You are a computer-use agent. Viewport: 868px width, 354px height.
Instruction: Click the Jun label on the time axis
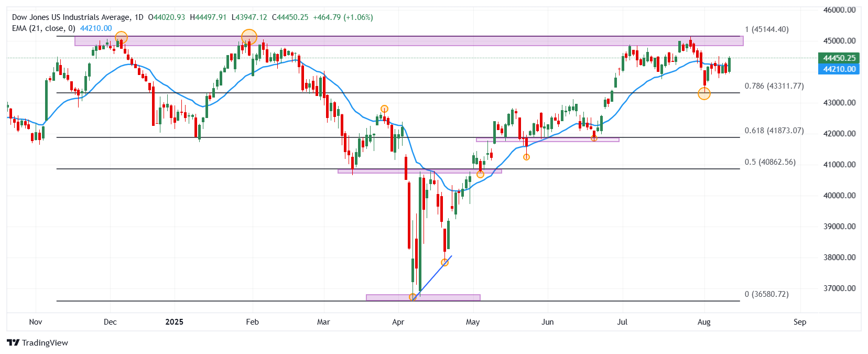[548, 322]
